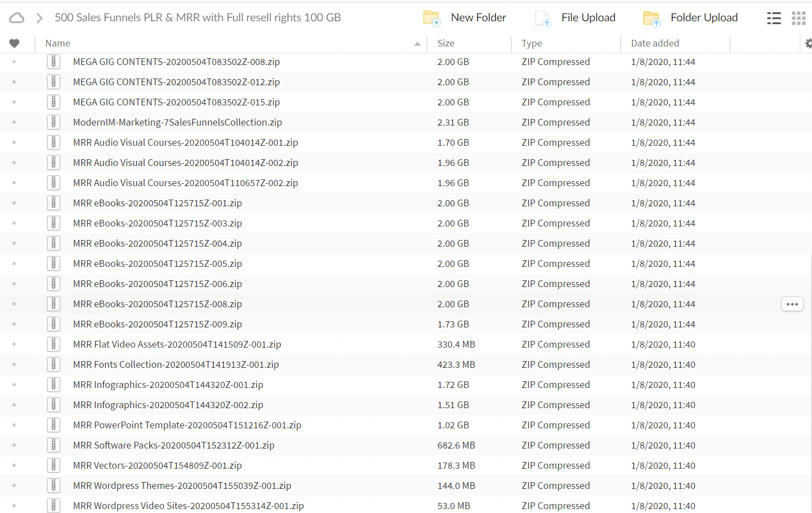The width and height of the screenshot is (812, 513).
Task: Click the heart favorites column header
Action: tap(15, 43)
